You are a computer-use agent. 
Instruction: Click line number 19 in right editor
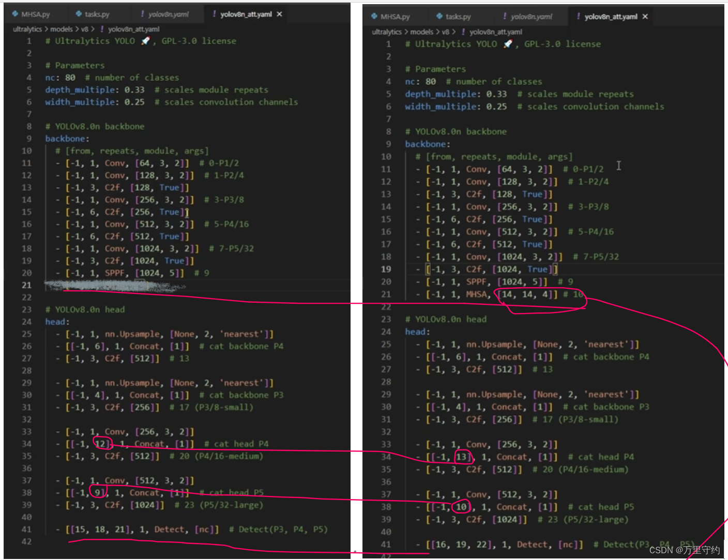point(386,269)
